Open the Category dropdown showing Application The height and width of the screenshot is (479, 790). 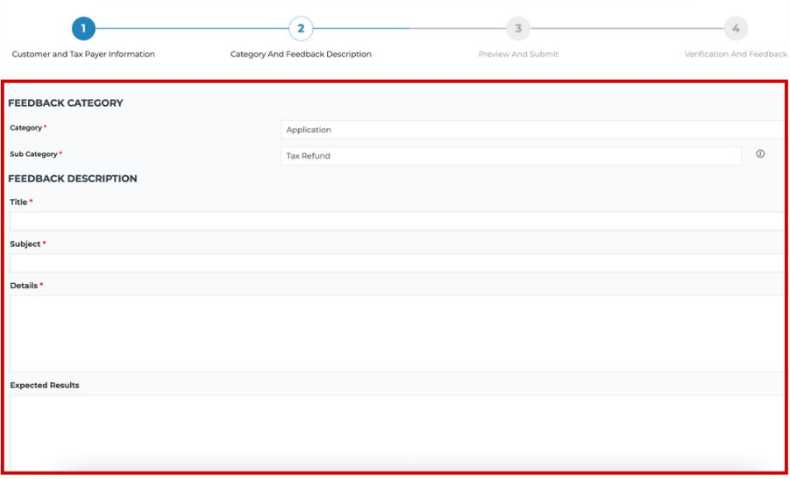(x=530, y=129)
